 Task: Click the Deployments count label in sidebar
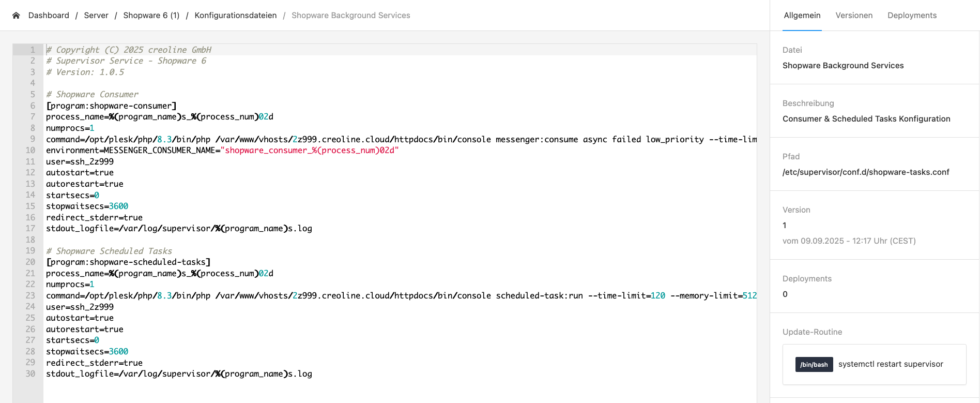click(807, 279)
